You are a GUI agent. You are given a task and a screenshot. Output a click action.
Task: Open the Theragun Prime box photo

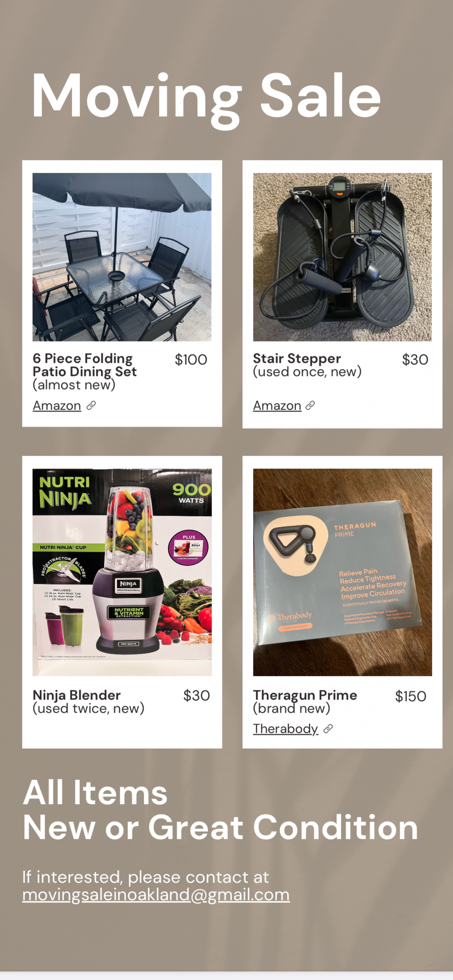pos(342,572)
